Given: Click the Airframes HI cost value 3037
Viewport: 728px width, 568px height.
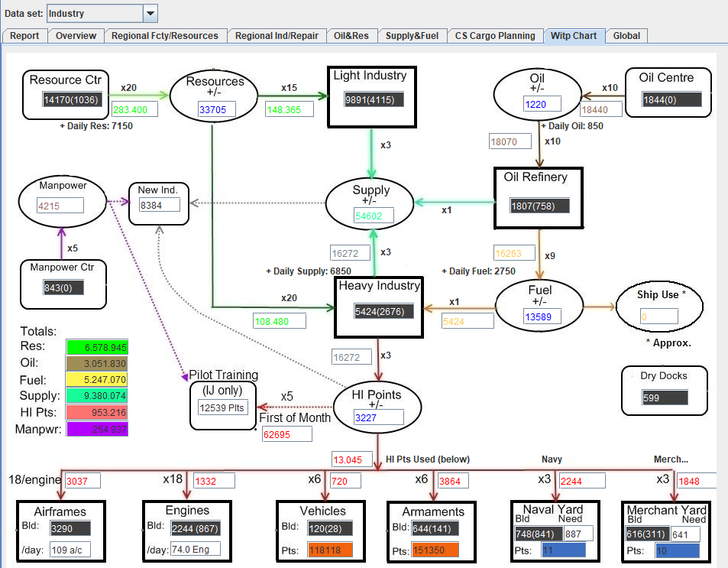Looking at the screenshot, I should 83,481.
